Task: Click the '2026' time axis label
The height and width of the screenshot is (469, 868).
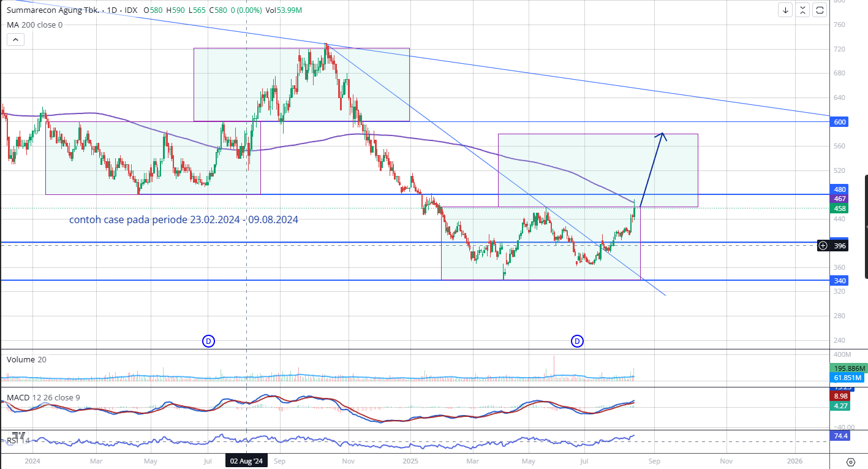Action: pos(794,460)
